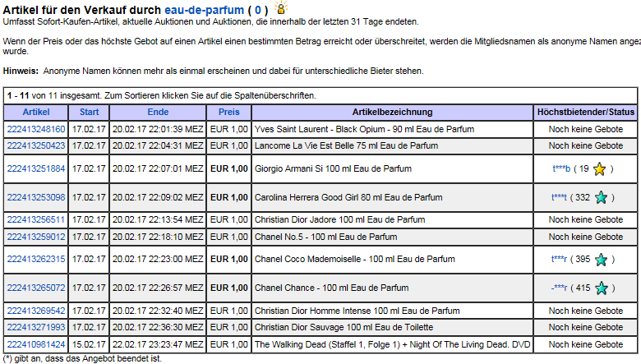Click bold EUR 1,00 price for Giorgio Armani
The width and height of the screenshot is (641, 364).
229,168
